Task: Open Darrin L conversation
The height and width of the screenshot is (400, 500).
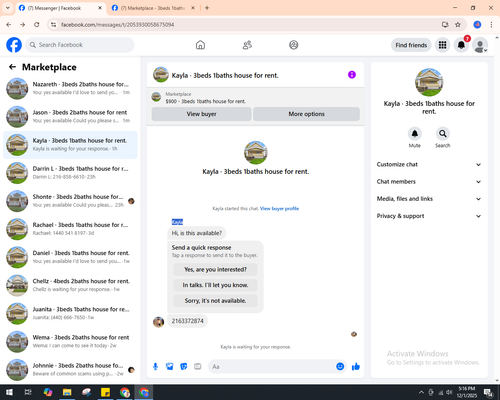Action: pos(70,173)
